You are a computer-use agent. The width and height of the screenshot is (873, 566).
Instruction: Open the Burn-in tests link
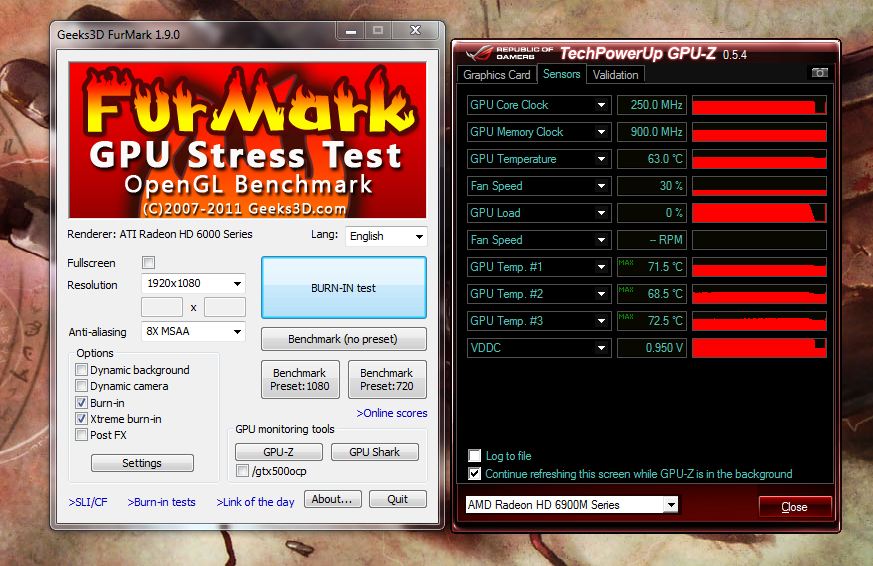[161, 502]
